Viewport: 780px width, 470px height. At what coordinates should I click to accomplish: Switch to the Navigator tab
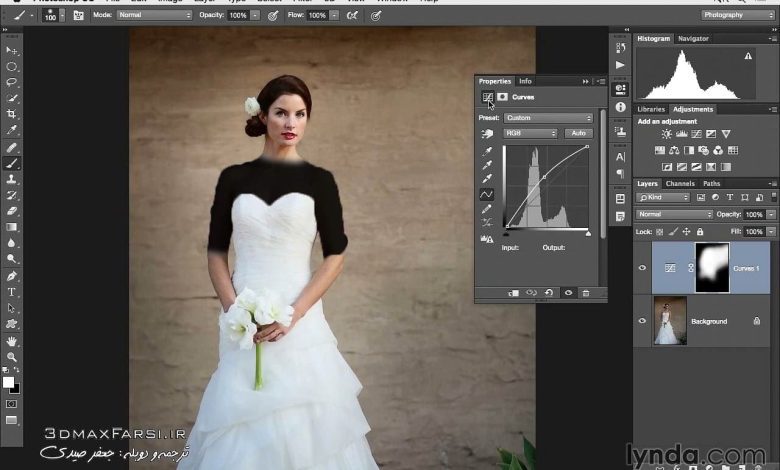[693, 38]
